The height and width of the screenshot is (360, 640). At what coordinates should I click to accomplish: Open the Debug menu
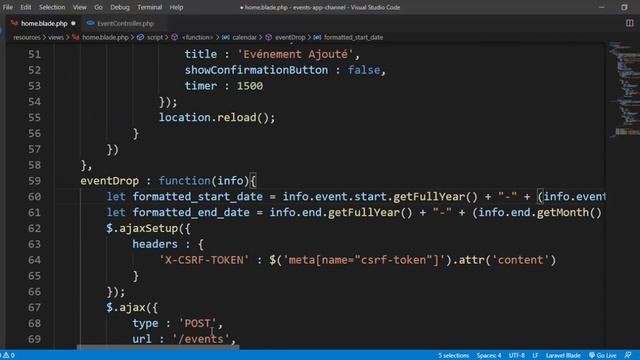point(120,7)
